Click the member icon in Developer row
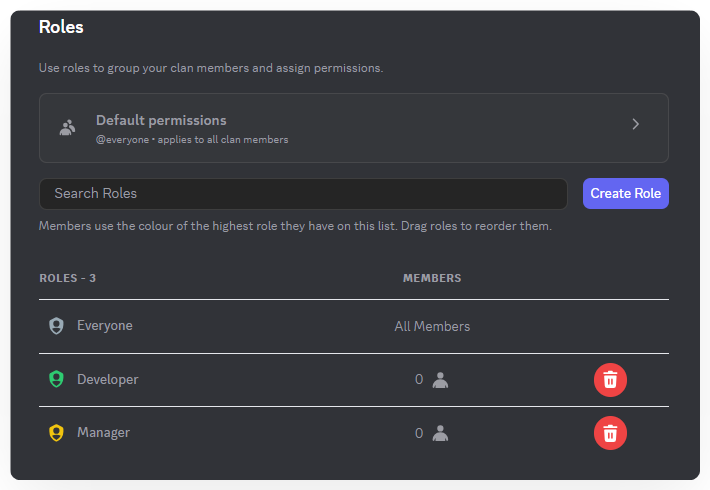 click(440, 380)
